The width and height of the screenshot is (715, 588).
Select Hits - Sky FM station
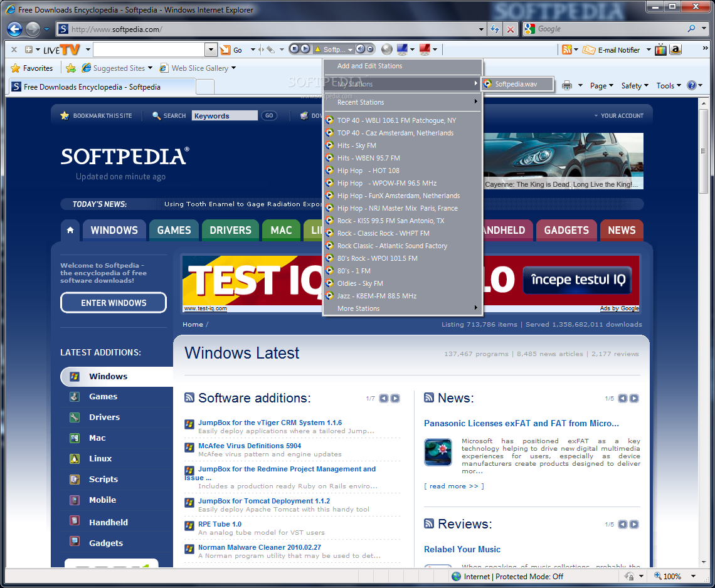click(x=402, y=145)
